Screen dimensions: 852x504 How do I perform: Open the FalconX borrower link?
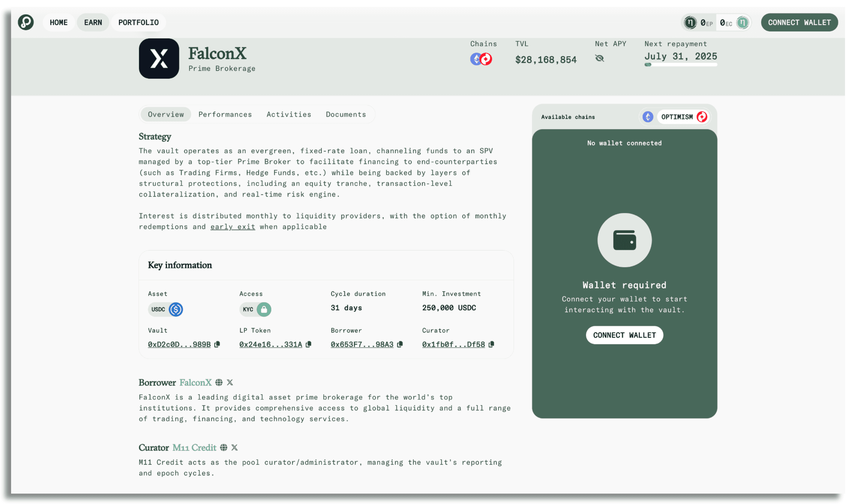(196, 383)
